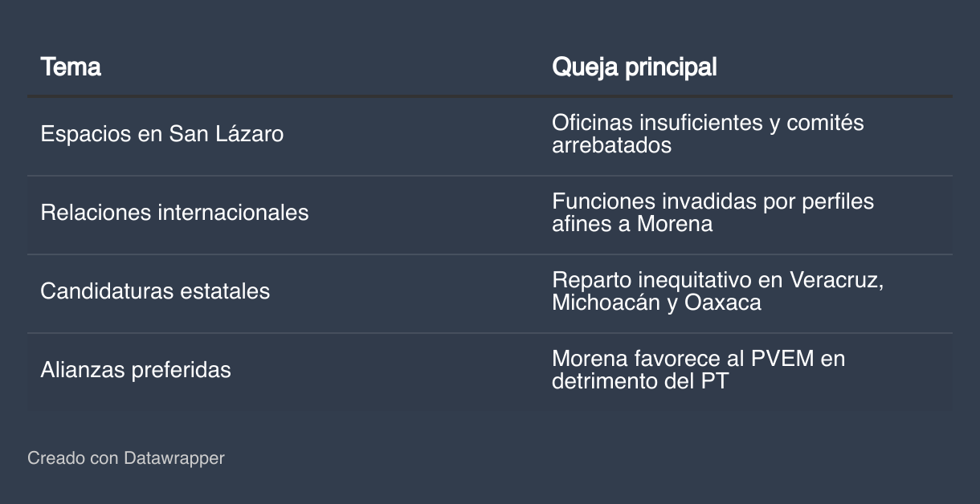Click the word Datawrapper in footer

(174, 458)
